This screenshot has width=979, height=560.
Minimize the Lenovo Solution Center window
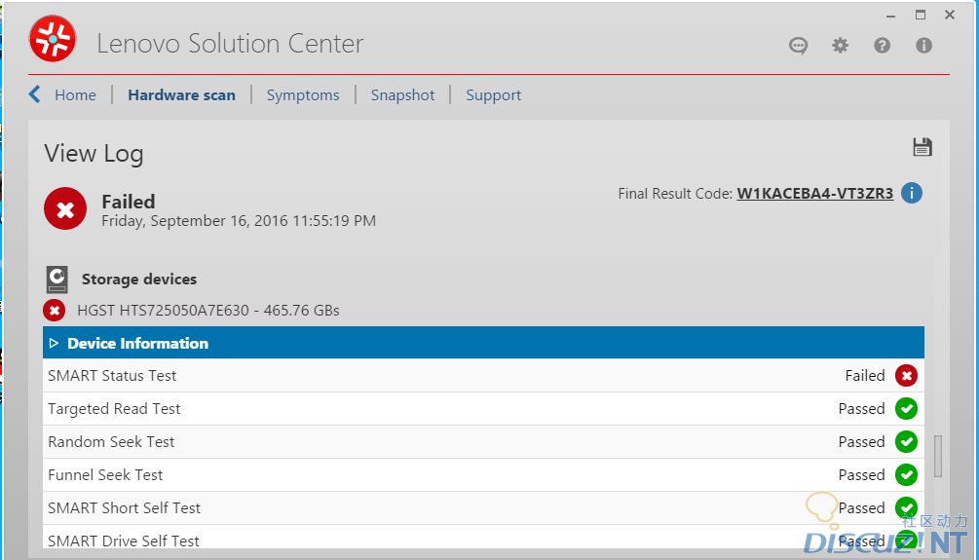[890, 16]
